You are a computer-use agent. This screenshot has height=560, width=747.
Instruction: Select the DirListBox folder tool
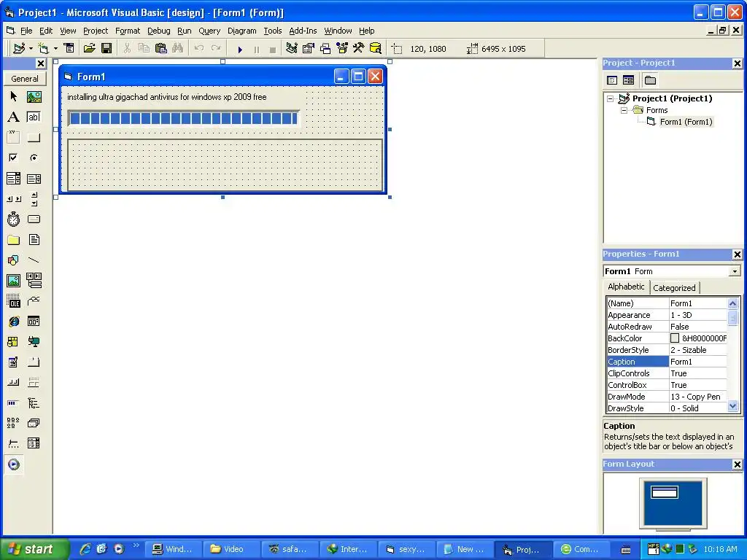click(x=13, y=239)
